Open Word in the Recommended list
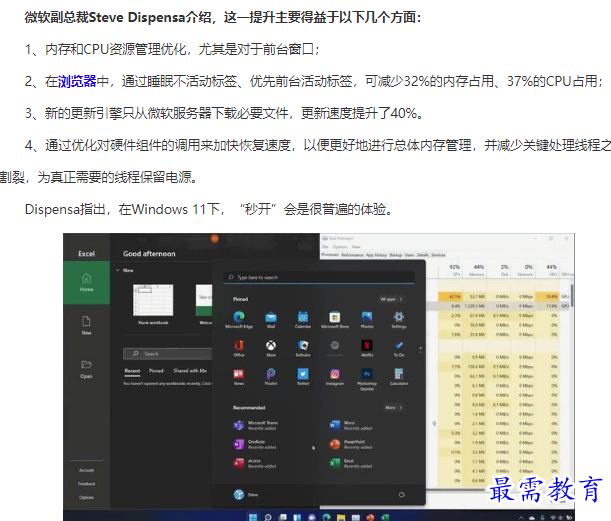 [350, 425]
